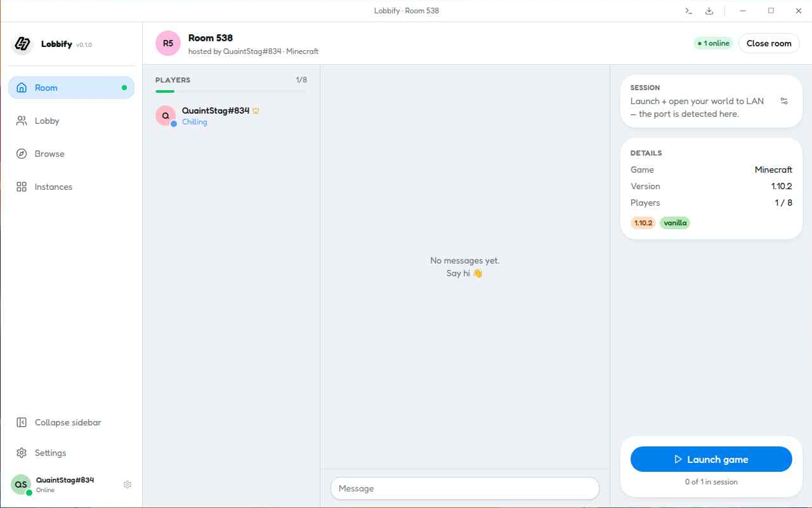Click the Room 538 title

(211, 38)
